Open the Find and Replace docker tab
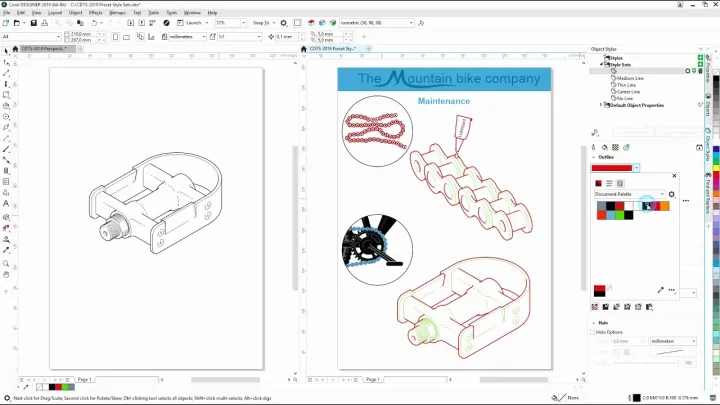Screen dimensions: 720x405 click(709, 193)
